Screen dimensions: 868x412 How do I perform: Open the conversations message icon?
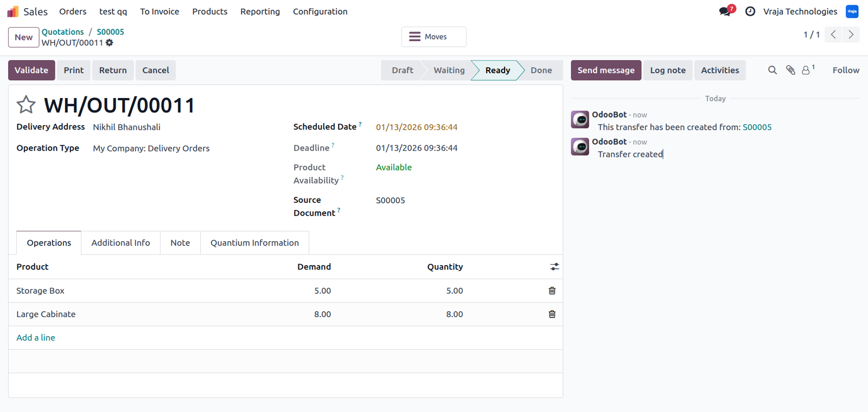point(725,11)
